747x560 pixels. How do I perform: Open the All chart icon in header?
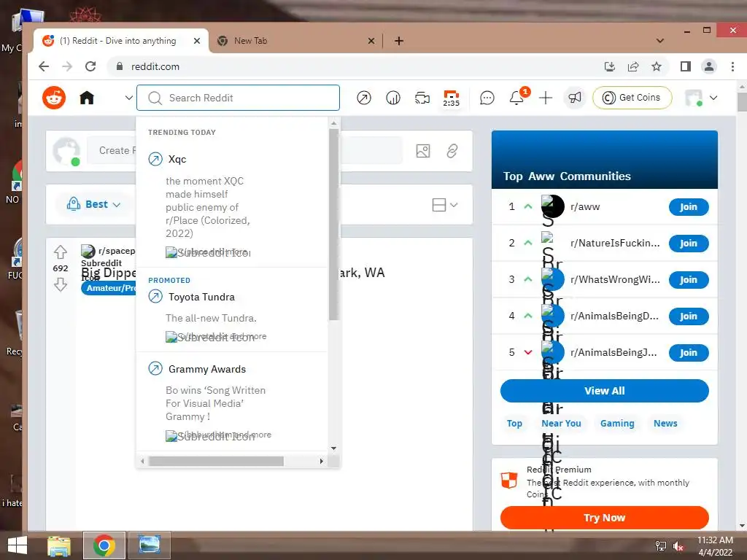click(x=393, y=98)
